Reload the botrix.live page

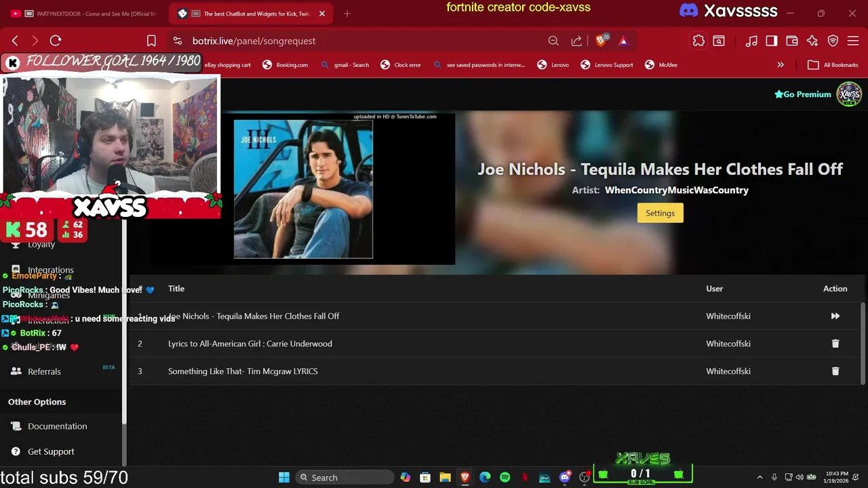(56, 41)
